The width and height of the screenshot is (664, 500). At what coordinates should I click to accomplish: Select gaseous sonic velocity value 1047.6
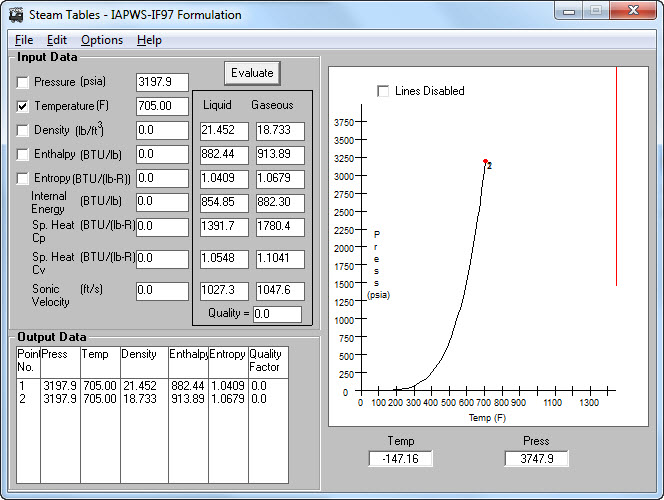(x=280, y=291)
